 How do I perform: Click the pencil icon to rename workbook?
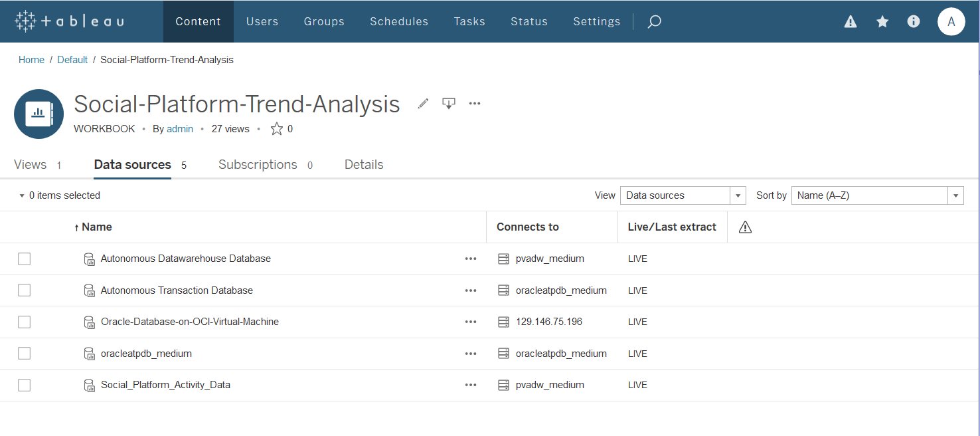423,104
